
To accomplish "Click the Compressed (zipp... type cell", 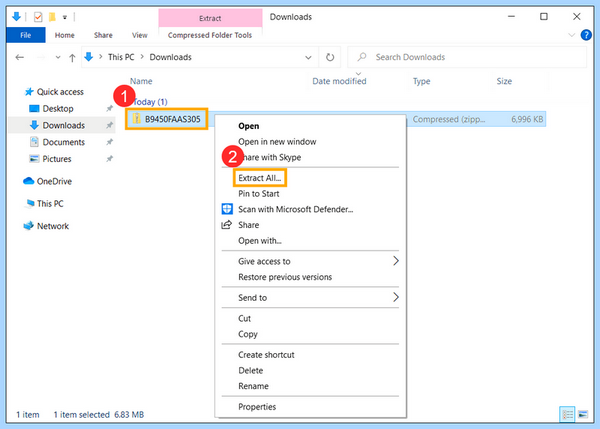I will [x=448, y=119].
